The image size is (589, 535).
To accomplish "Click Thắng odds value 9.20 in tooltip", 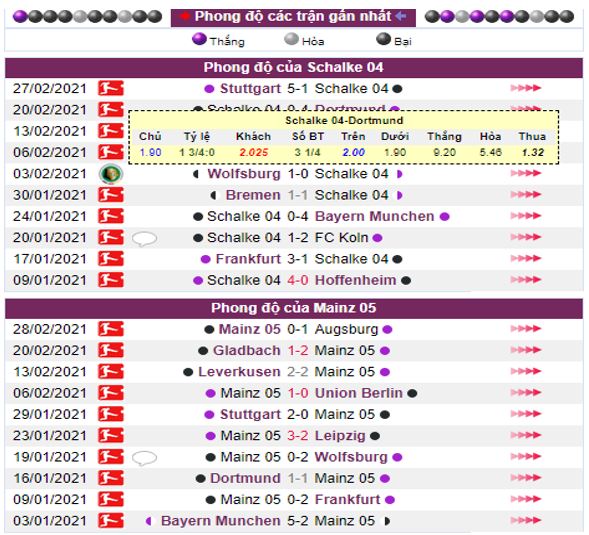I will [x=444, y=153].
